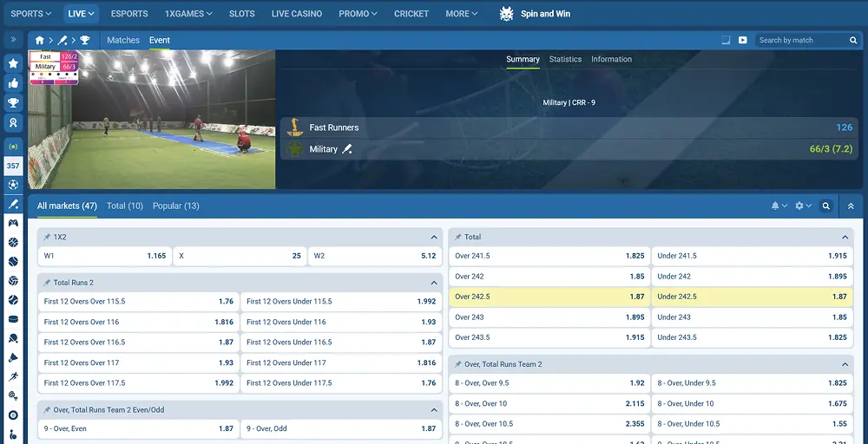
Task: Open ESPORTS in the top navigation
Action: (129, 14)
